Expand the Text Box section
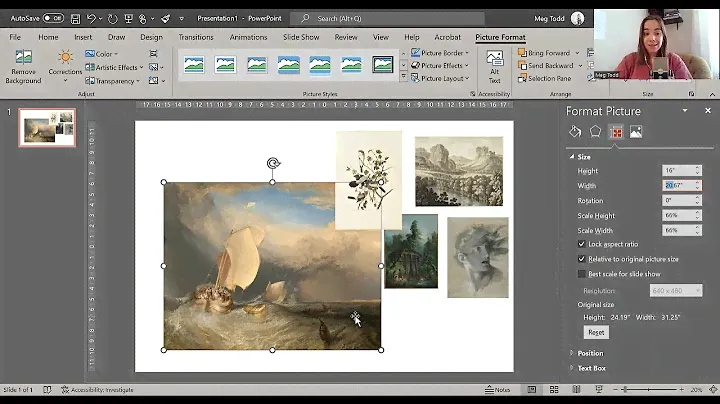This screenshot has width=720, height=404. [590, 368]
